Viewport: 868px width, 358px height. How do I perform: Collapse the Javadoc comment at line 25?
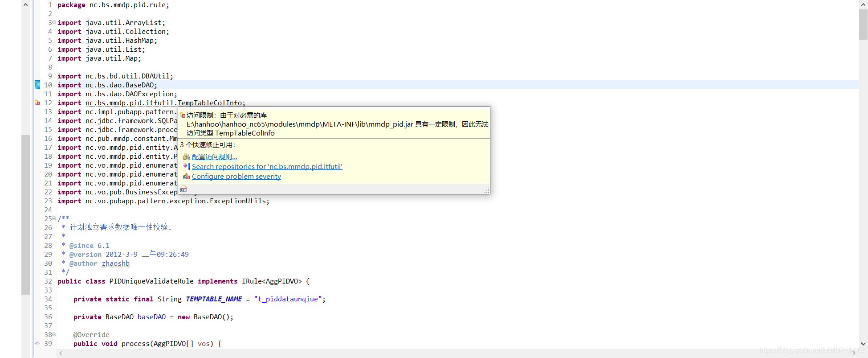54,218
